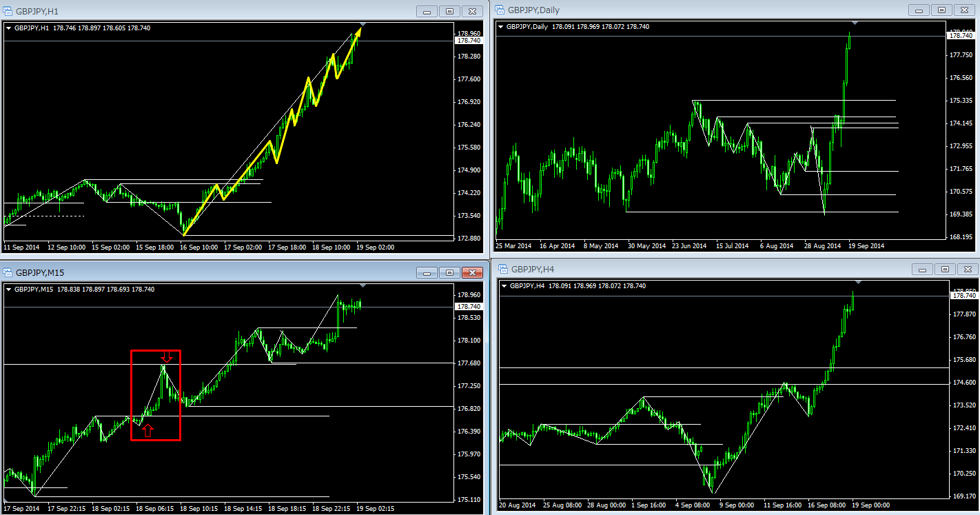Open the triangle dropdown beside GBPJPY,Daily label
Screen dimensions: 980x515
pyautogui.click(x=501, y=27)
